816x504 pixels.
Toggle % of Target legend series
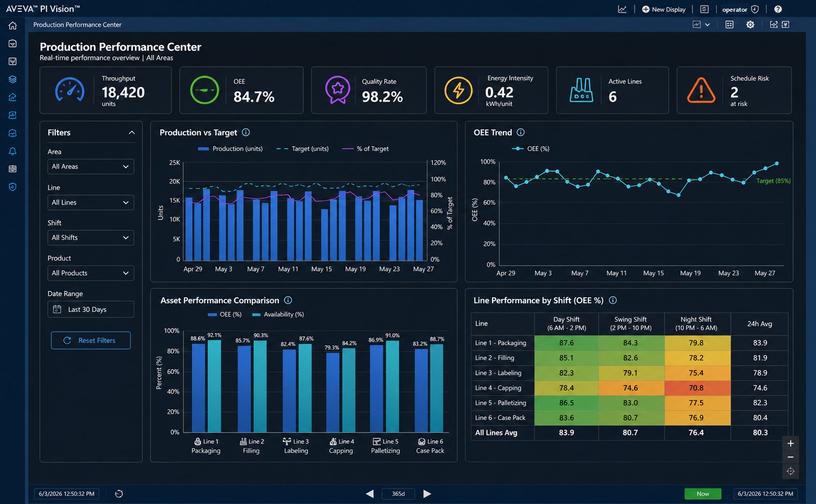tap(365, 149)
